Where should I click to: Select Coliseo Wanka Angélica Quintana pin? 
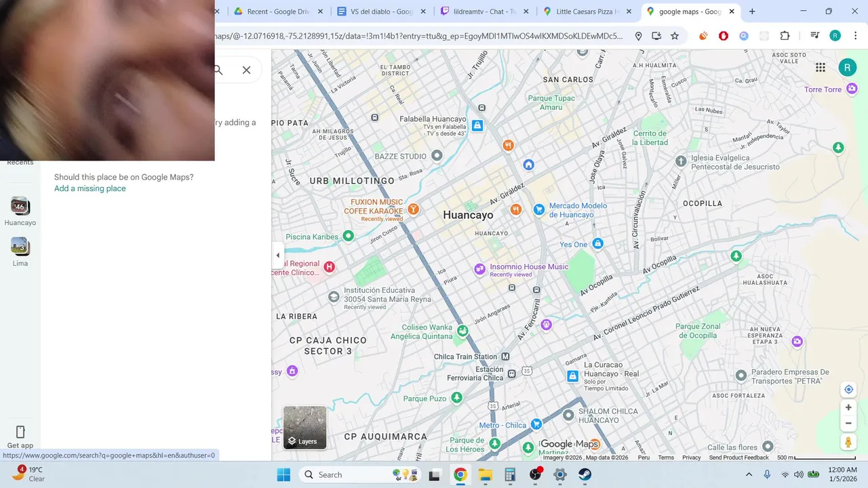click(462, 331)
